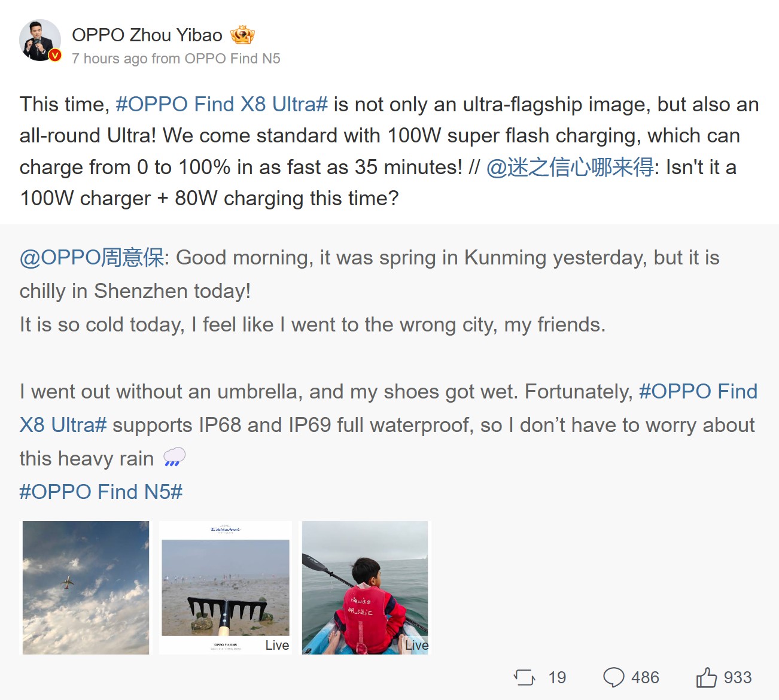Open the beach rake Live photo
Screen dimensions: 779x700
coord(226,588)
